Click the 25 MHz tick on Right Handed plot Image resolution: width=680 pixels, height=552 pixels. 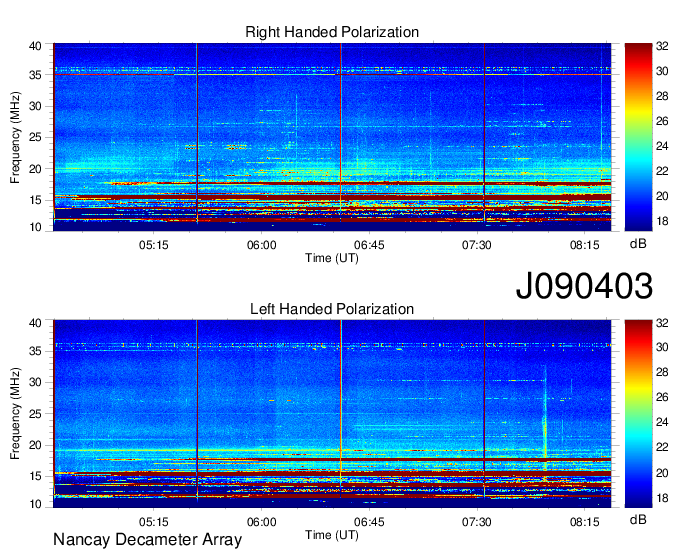pyautogui.click(x=35, y=137)
